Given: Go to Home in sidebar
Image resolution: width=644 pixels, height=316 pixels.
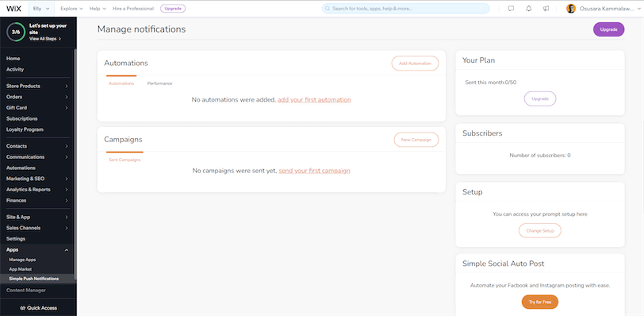Looking at the screenshot, I should [x=13, y=59].
